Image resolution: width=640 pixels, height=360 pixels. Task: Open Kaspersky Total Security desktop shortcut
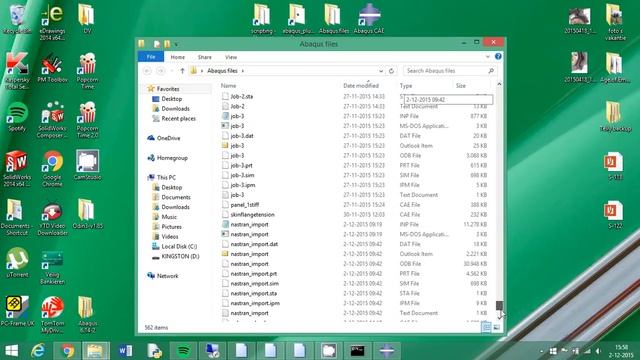17,71
